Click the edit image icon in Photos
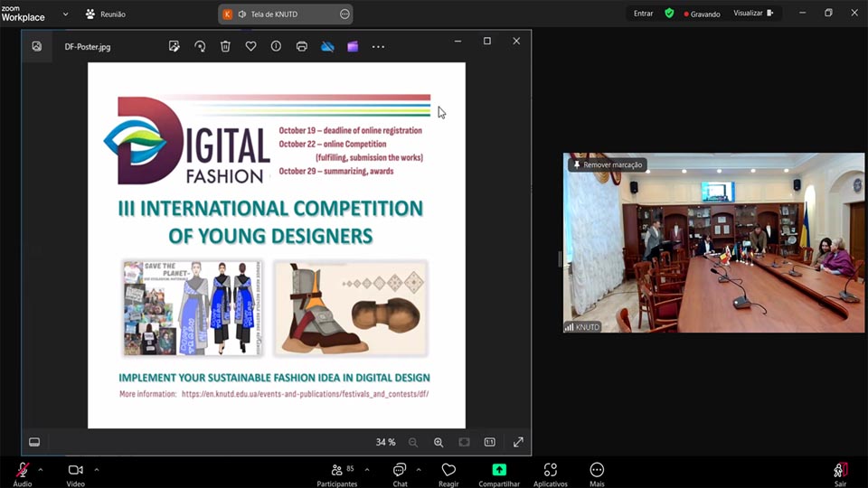Screen dimensions: 868x488 coord(175,46)
